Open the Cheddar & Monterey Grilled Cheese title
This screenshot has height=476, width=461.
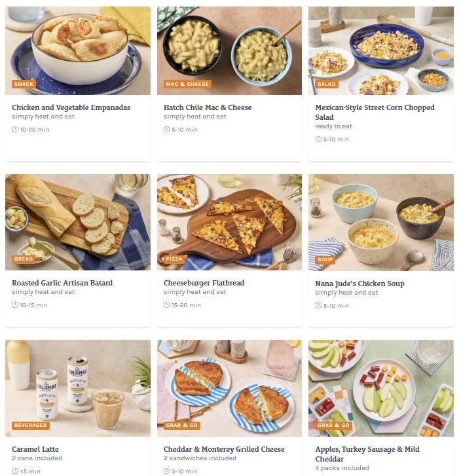pos(224,449)
